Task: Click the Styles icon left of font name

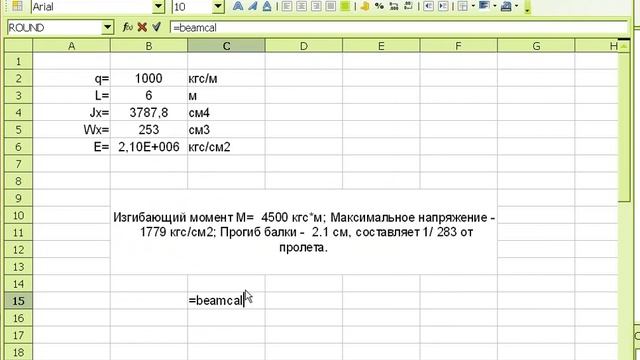Action: point(17,6)
